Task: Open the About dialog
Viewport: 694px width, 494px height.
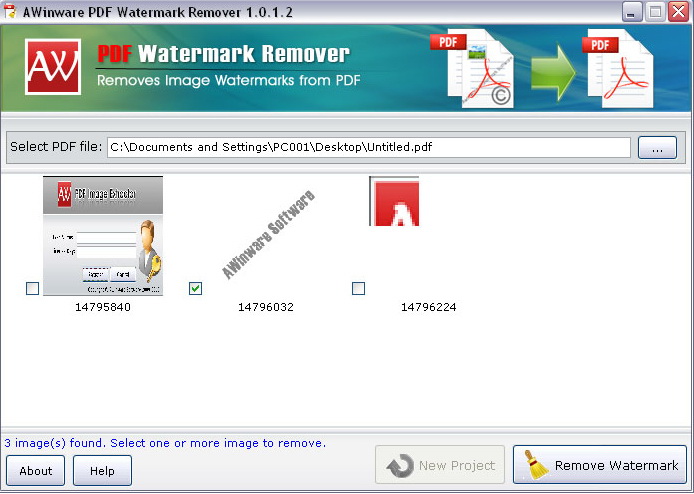Action: pyautogui.click(x=35, y=471)
